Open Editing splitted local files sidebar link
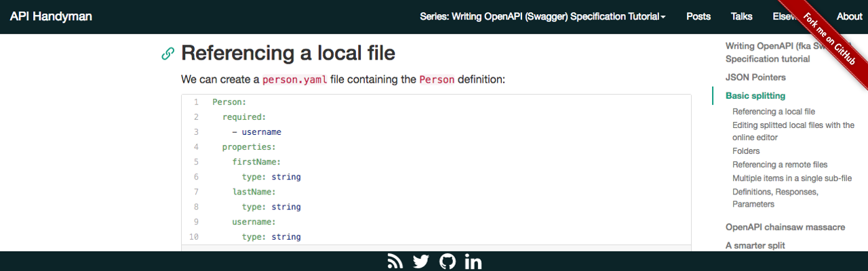Image resolution: width=868 pixels, height=271 pixels. (793, 131)
